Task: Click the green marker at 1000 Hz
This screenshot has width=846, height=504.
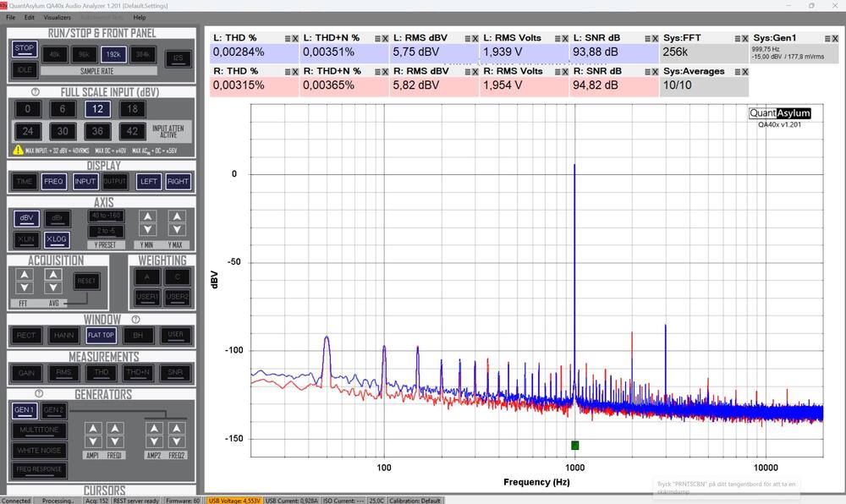Action: tap(575, 445)
